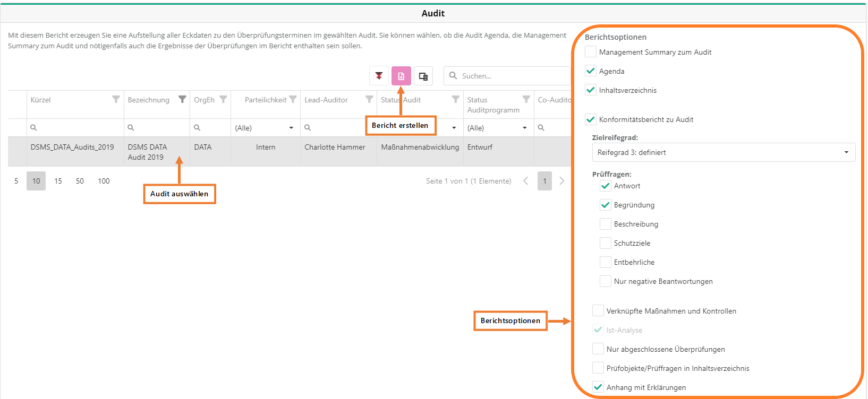The height and width of the screenshot is (399, 868).
Task: Select page size 50
Action: [80, 181]
